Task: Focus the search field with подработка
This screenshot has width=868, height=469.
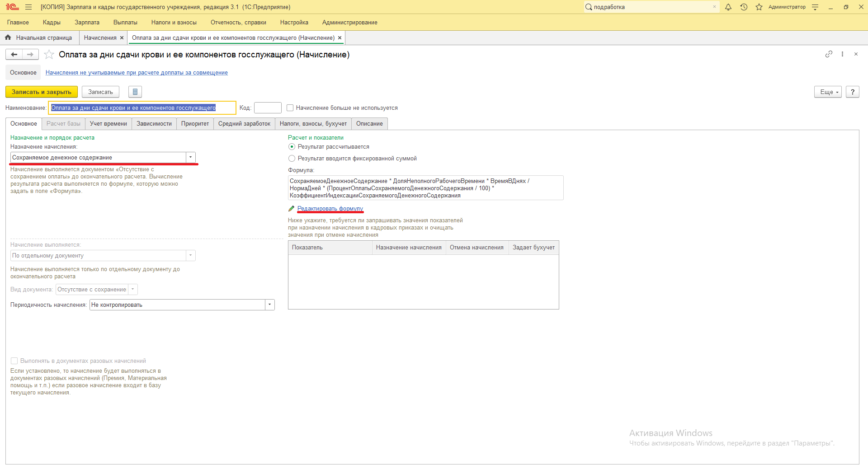Action: (x=651, y=7)
